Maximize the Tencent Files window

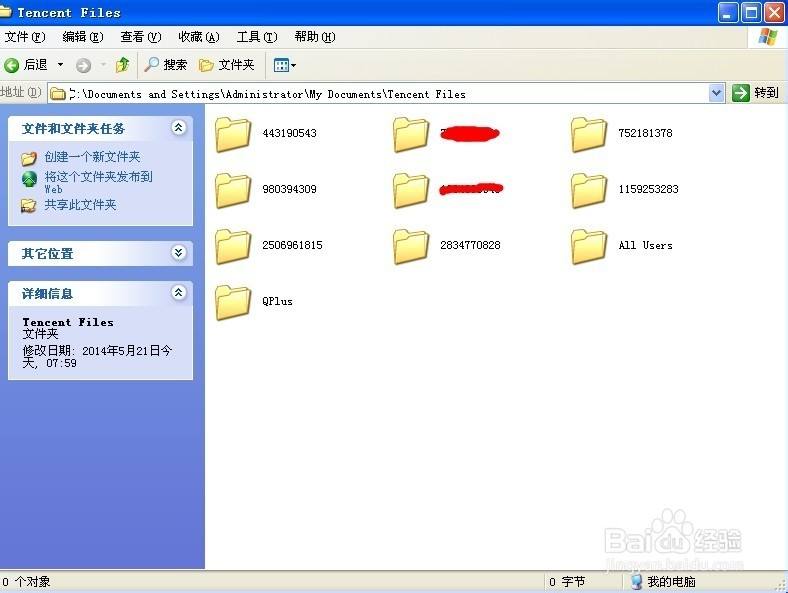click(752, 13)
